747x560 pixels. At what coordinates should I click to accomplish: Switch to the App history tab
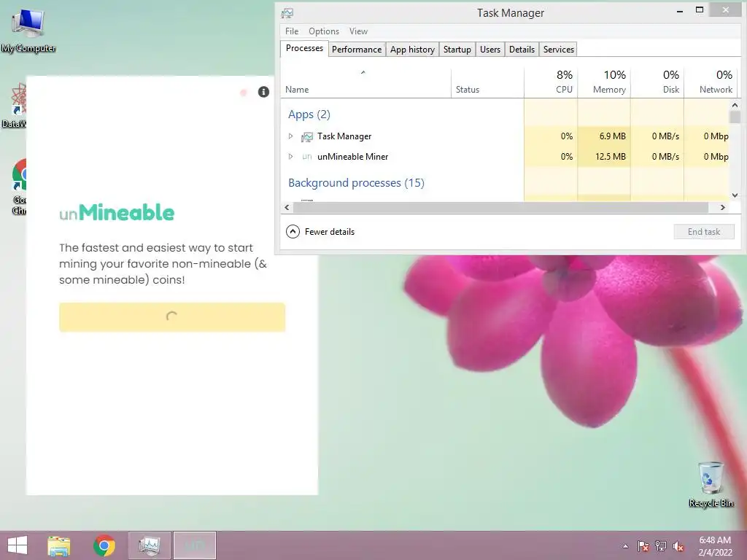pos(413,50)
